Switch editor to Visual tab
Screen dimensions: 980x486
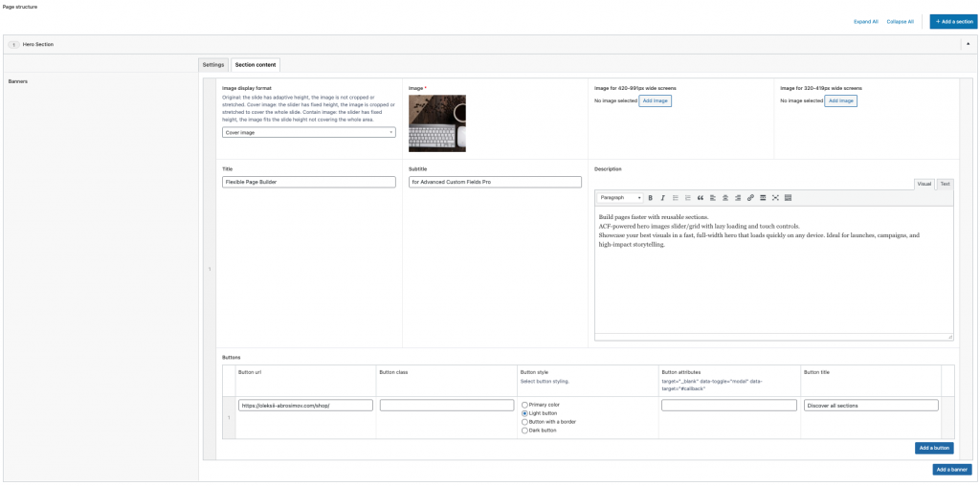coord(924,184)
